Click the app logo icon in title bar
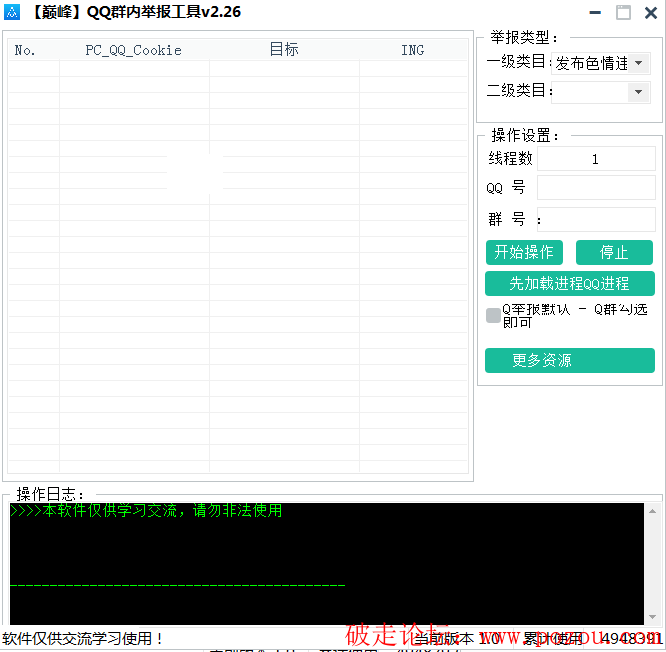Image resolution: width=666 pixels, height=652 pixels. 12,12
